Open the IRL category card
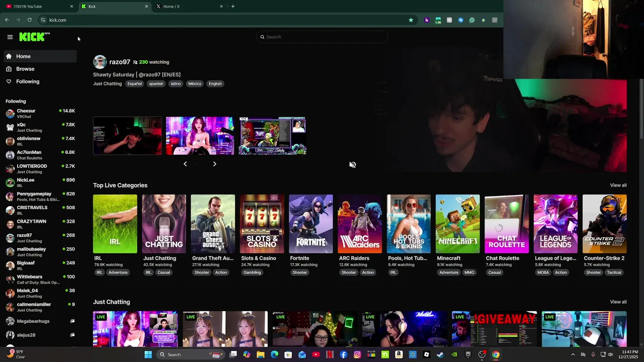 (115, 224)
